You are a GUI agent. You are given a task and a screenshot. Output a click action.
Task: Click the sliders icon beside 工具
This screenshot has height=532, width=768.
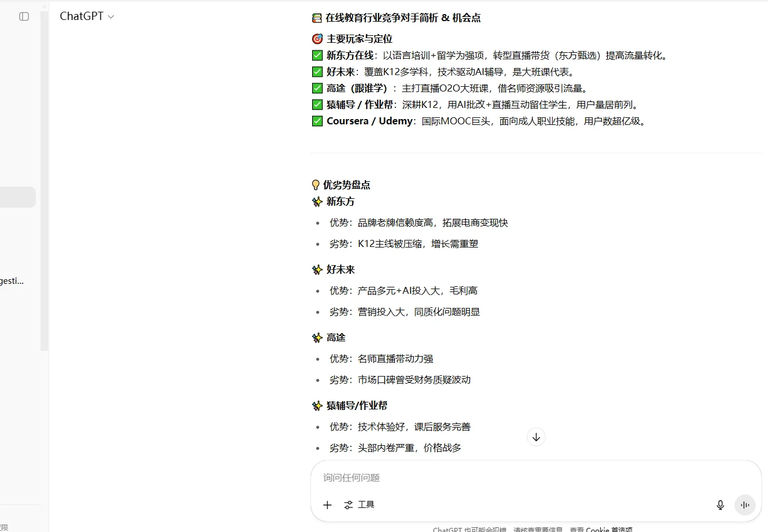[x=349, y=504]
